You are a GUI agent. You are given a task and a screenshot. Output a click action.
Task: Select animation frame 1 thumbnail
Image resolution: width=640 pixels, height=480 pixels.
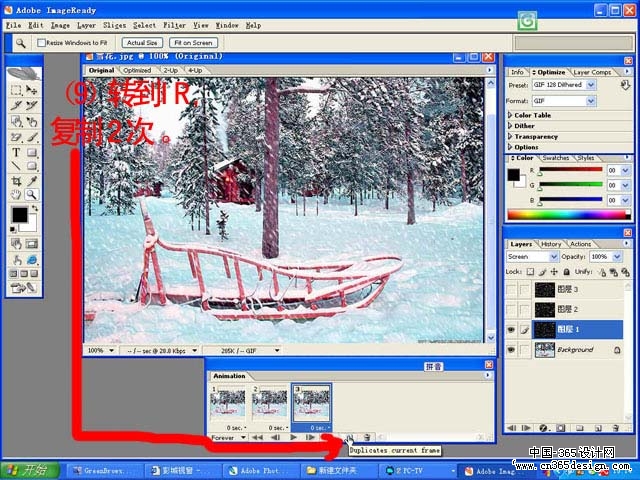tap(228, 403)
